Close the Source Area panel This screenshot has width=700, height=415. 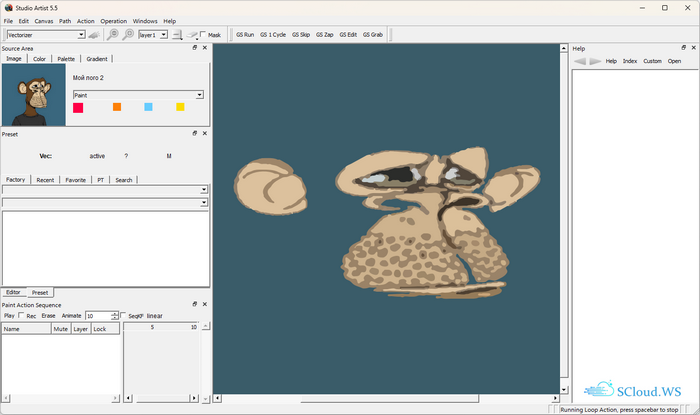coord(205,47)
